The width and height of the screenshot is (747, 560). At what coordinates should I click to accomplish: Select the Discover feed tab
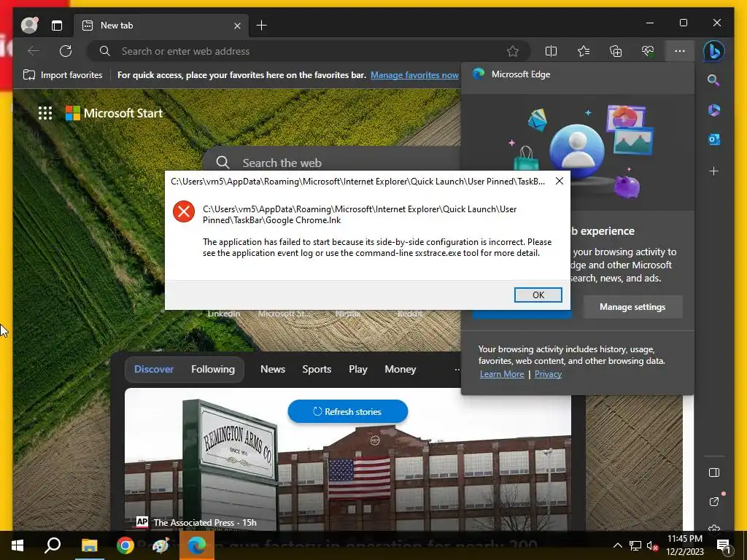pos(154,369)
